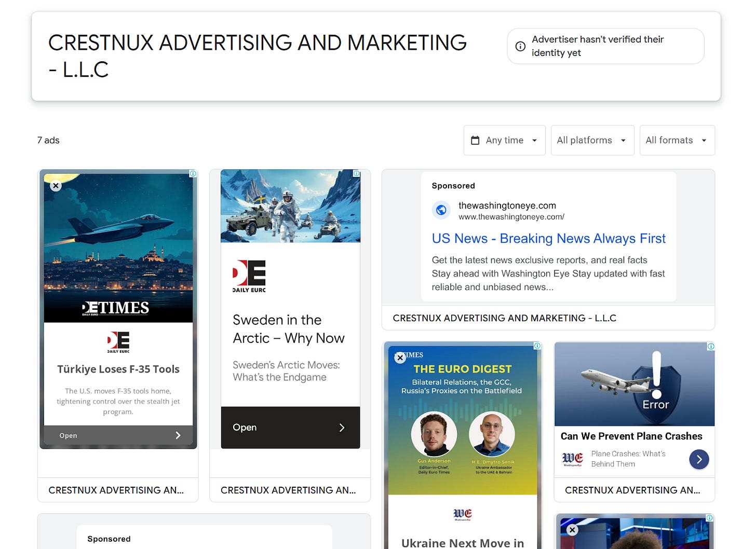756x549 pixels.
Task: Click advertiser name under Washington Eye text ad
Action: pos(505,318)
